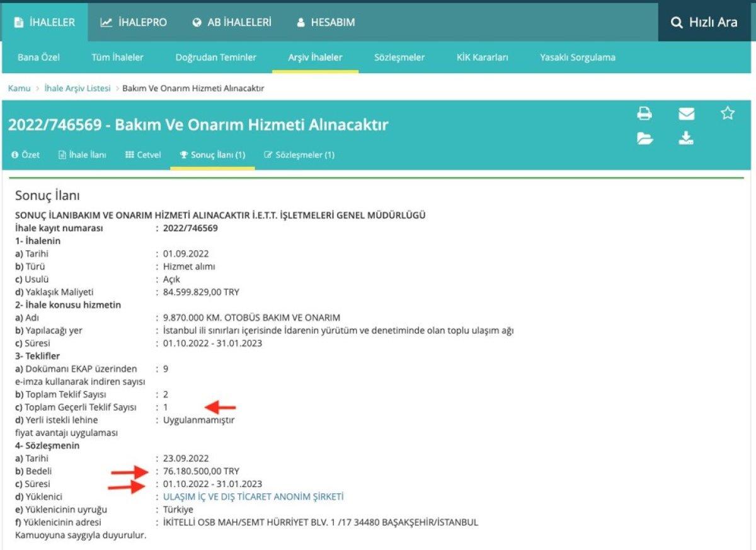Switch to the Özet tab

click(26, 155)
